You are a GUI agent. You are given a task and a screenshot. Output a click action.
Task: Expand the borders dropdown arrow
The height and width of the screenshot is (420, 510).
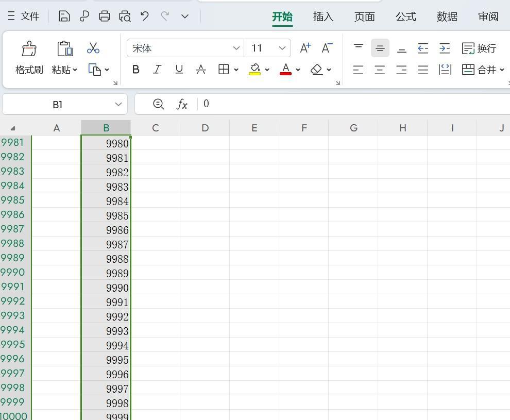point(236,69)
